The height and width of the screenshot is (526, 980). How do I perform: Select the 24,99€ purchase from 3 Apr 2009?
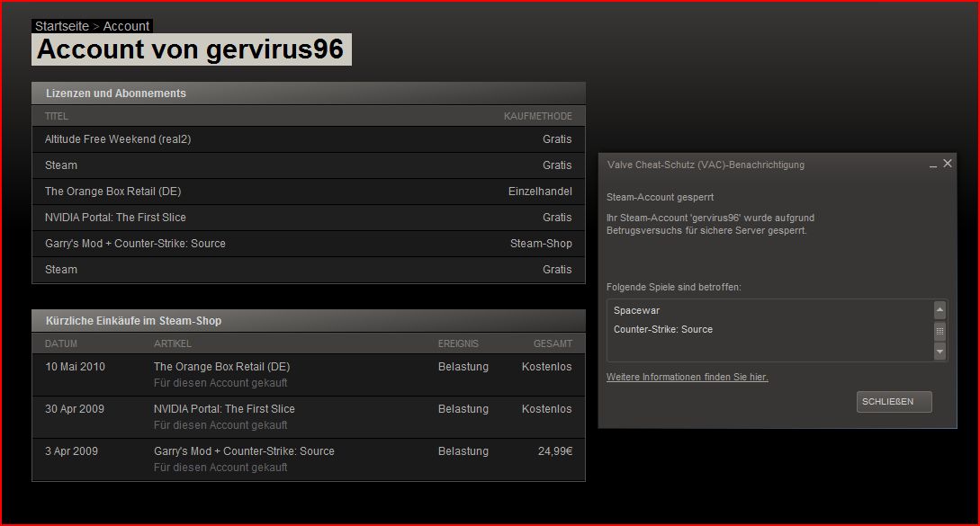pyautogui.click(x=554, y=451)
